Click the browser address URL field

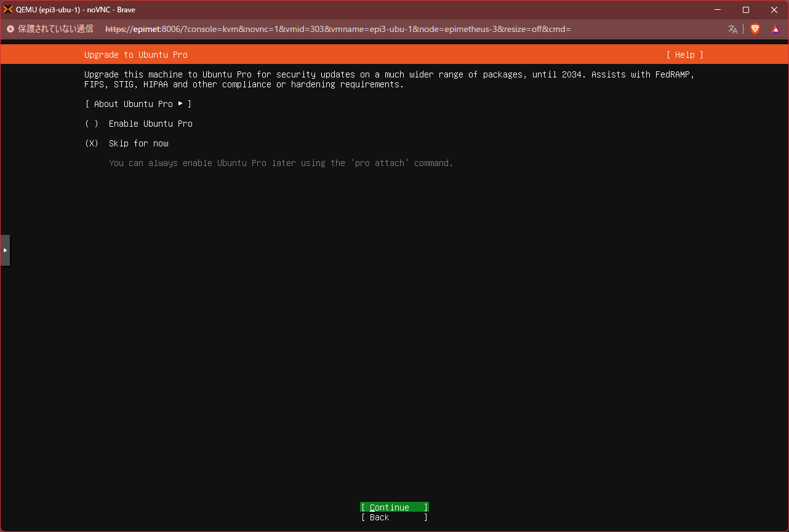(x=338, y=29)
